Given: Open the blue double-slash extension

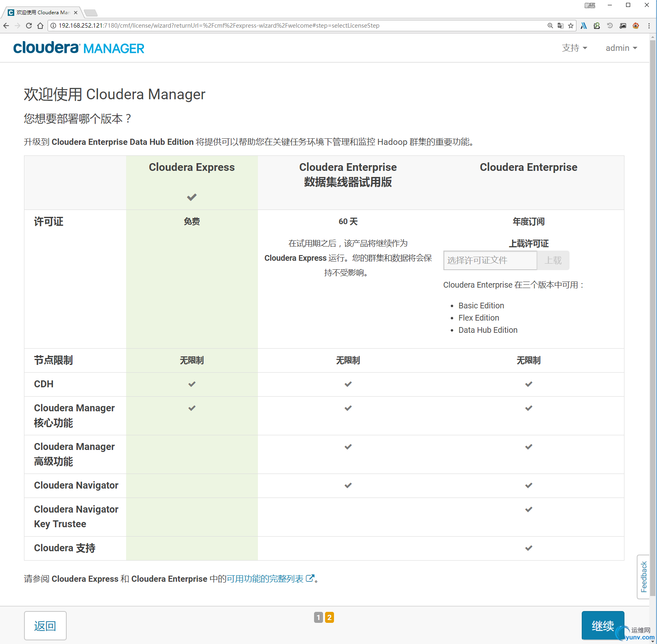Looking at the screenshot, I should coord(584,26).
